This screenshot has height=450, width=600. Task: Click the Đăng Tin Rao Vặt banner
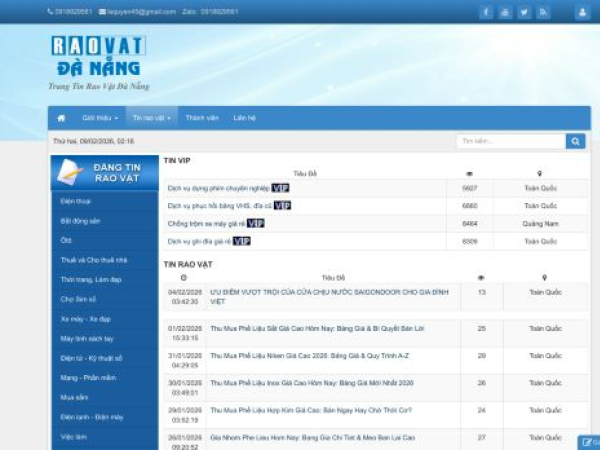(104, 172)
